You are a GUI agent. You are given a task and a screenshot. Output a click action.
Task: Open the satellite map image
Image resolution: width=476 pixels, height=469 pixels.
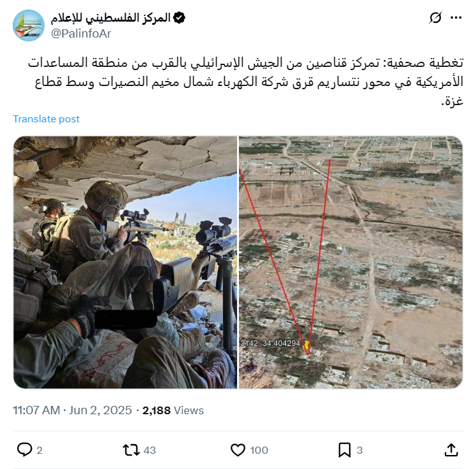pyautogui.click(x=351, y=263)
